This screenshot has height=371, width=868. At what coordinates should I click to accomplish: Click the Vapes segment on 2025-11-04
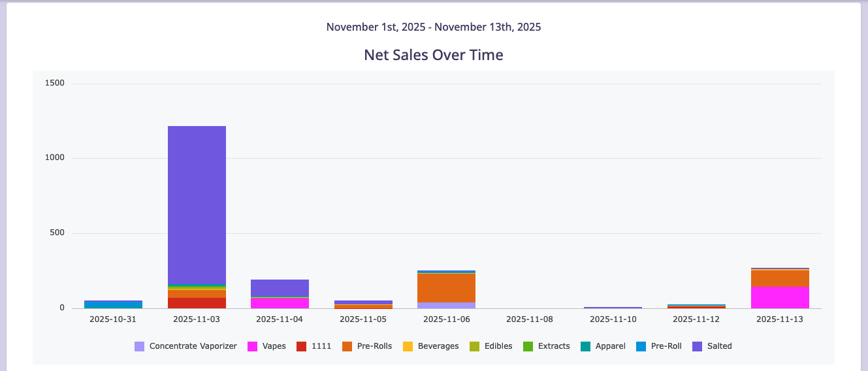coord(280,303)
